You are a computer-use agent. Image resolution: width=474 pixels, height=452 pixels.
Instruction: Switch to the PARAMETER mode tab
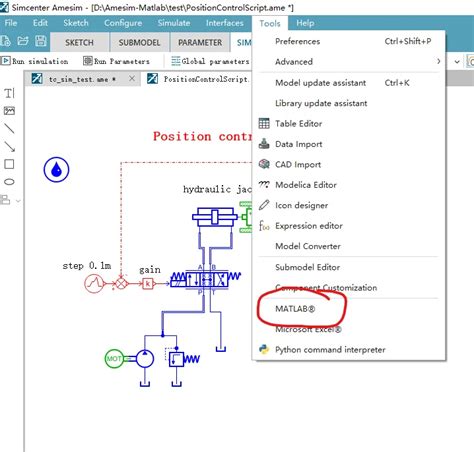pos(200,43)
